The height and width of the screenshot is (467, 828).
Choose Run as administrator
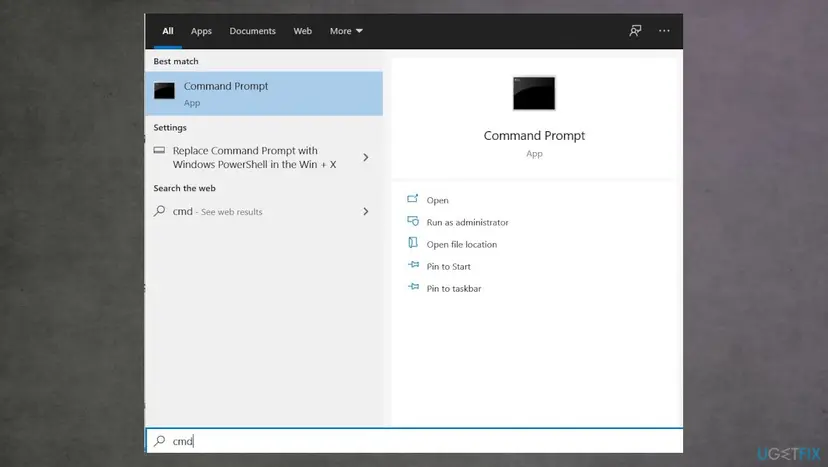(x=467, y=222)
